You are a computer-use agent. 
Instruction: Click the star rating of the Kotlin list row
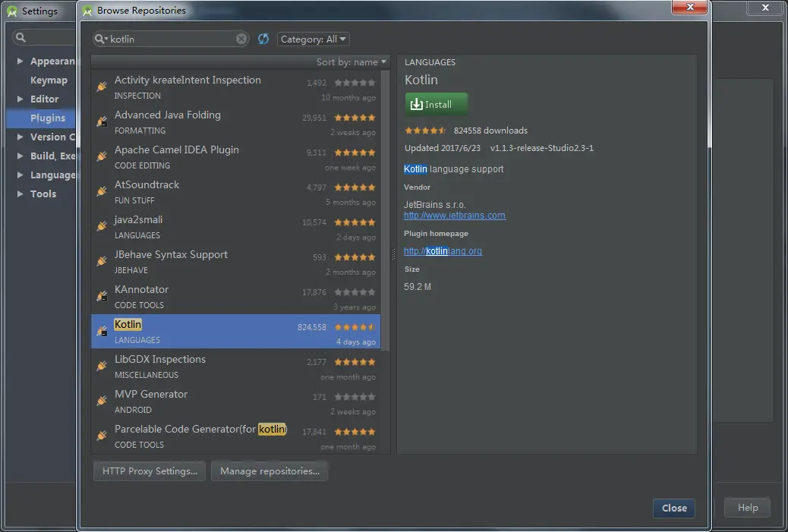(x=355, y=327)
